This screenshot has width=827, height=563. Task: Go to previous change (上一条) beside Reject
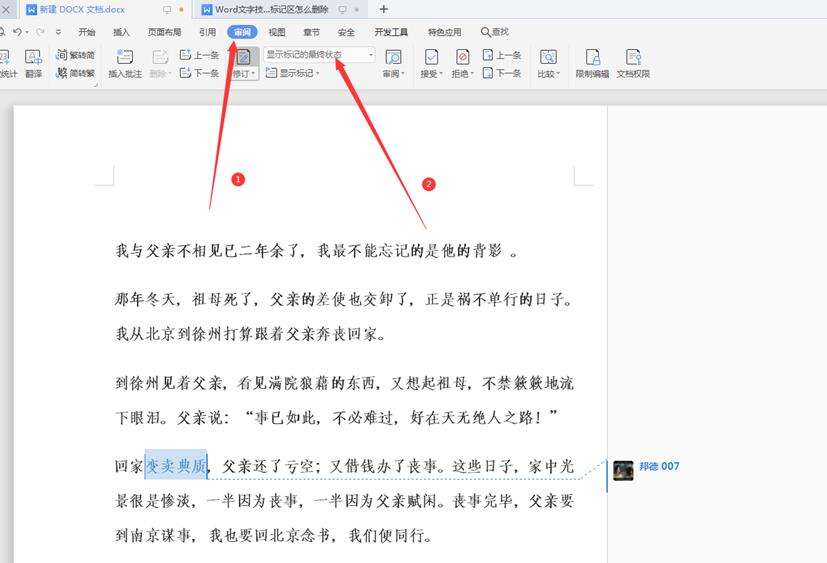[x=502, y=55]
